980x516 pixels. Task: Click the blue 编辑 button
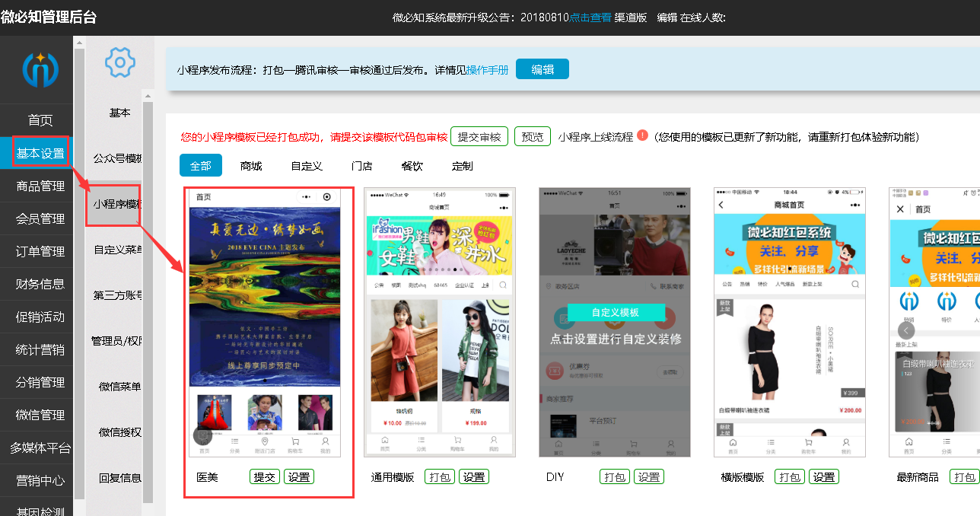(x=542, y=69)
